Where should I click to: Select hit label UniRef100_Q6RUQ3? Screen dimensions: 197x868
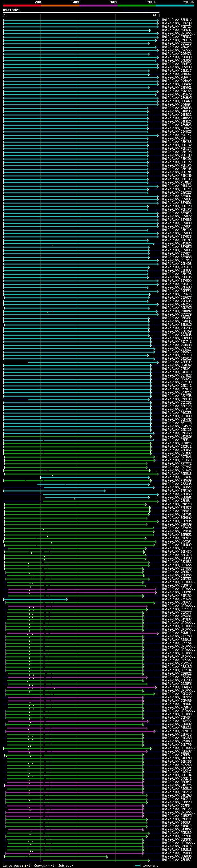(177, 108)
